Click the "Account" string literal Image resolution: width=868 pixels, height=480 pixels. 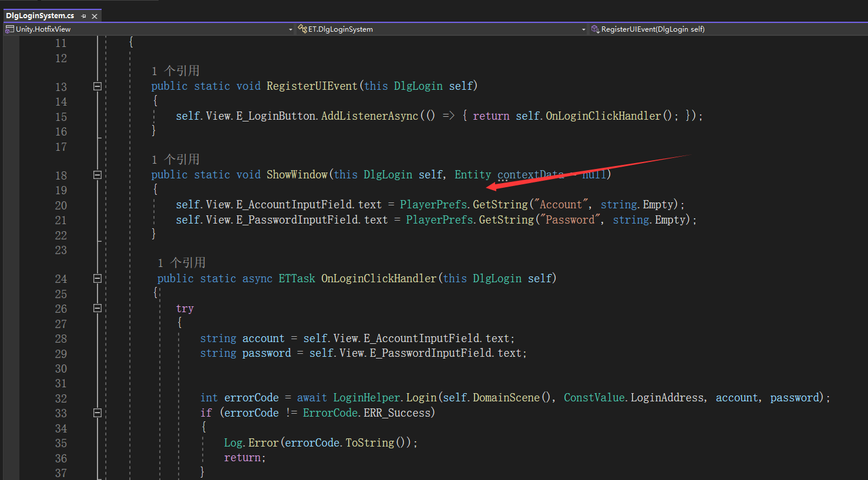tap(561, 205)
